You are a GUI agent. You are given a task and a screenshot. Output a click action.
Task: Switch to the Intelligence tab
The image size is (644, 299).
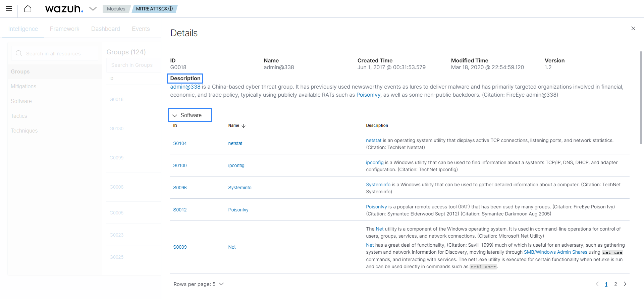click(x=23, y=29)
